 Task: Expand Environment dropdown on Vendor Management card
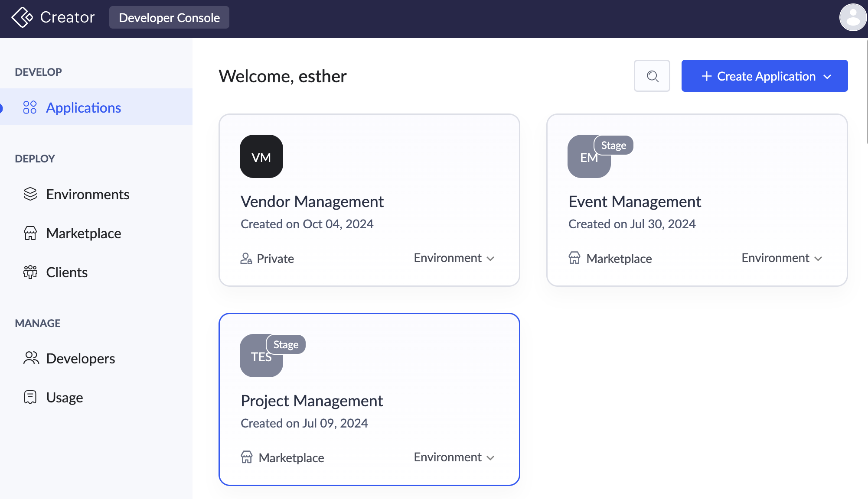point(454,258)
